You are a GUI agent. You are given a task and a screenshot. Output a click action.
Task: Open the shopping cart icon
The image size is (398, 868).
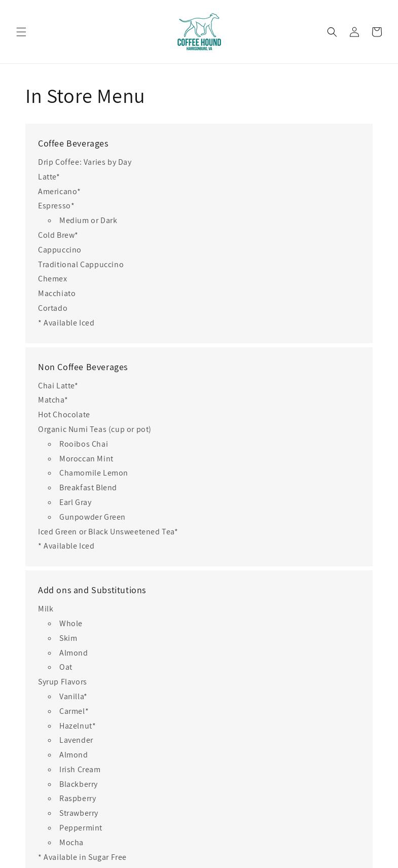pyautogui.click(x=377, y=32)
